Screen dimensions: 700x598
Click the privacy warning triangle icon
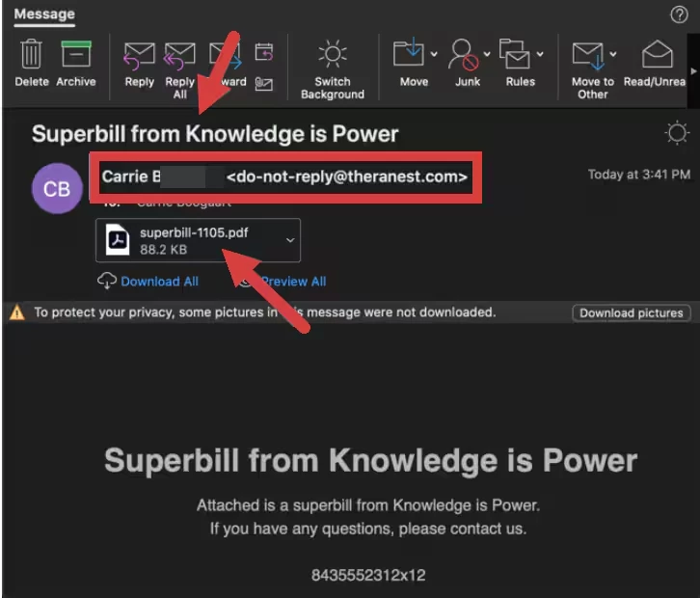click(x=17, y=313)
